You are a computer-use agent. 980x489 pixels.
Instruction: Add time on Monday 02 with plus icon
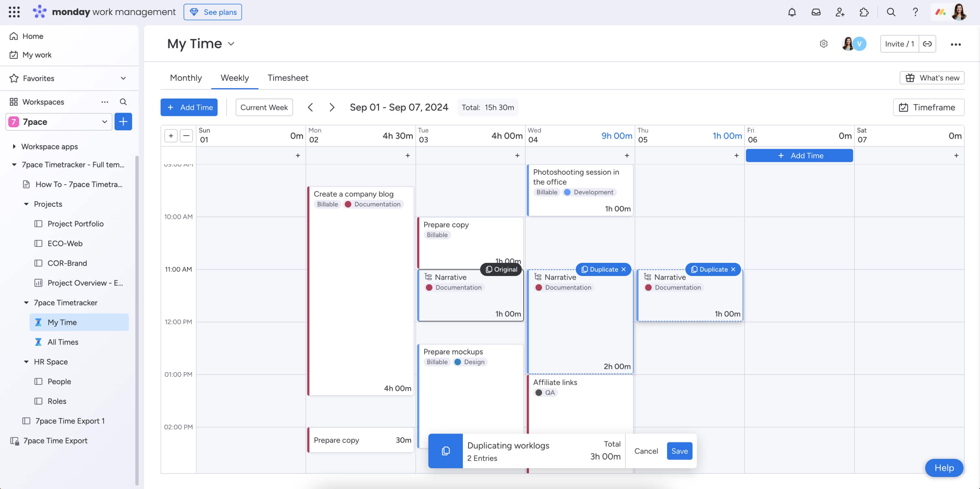[x=407, y=155]
